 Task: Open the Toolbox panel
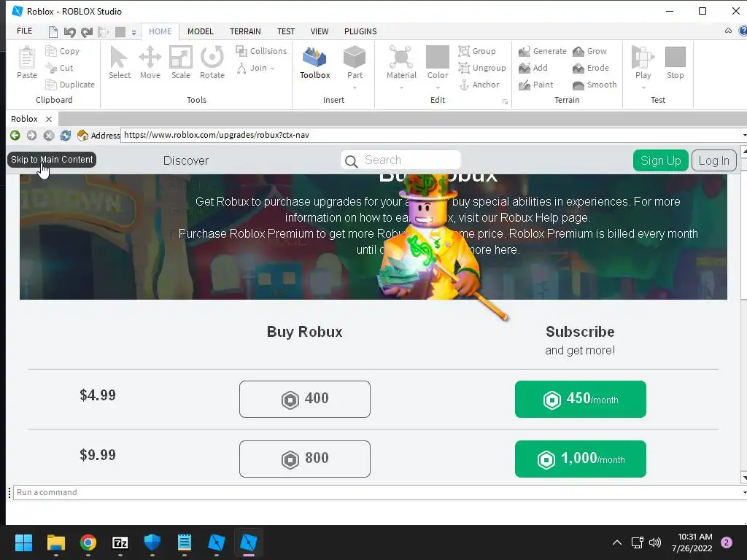pyautogui.click(x=315, y=63)
